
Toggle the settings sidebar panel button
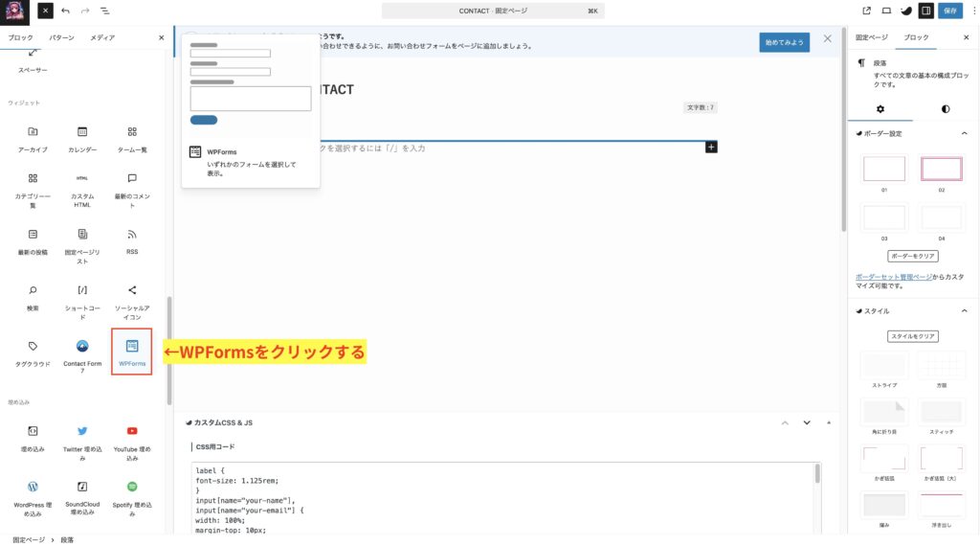point(925,11)
